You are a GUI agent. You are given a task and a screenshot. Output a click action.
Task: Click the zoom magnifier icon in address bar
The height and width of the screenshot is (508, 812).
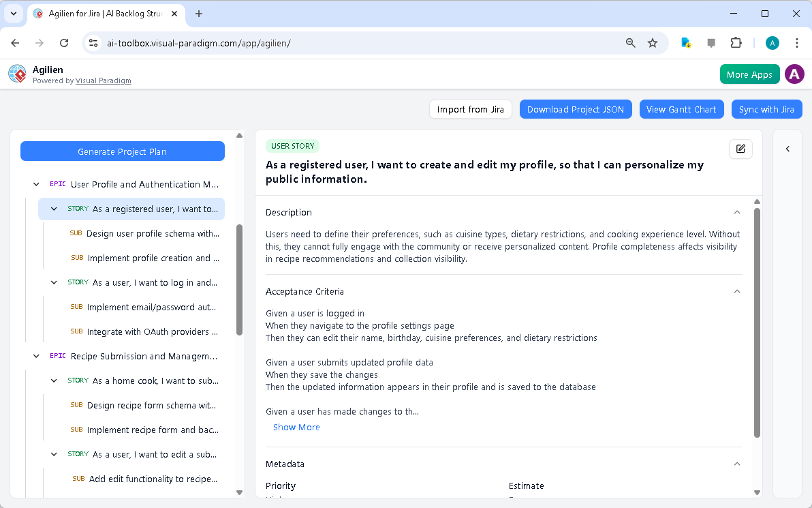click(x=630, y=42)
